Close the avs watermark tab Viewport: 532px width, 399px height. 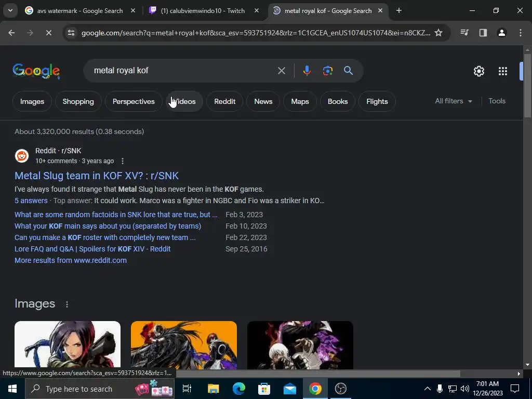[133, 10]
